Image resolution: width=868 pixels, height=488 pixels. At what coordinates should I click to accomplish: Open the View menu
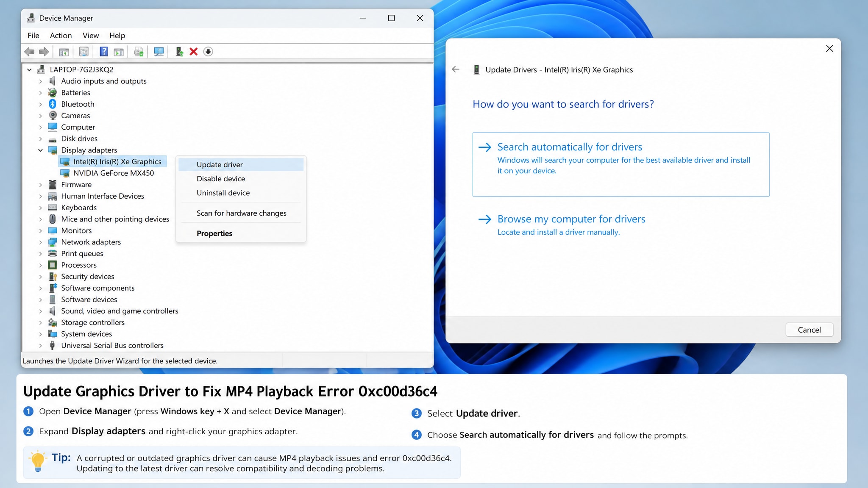91,36
